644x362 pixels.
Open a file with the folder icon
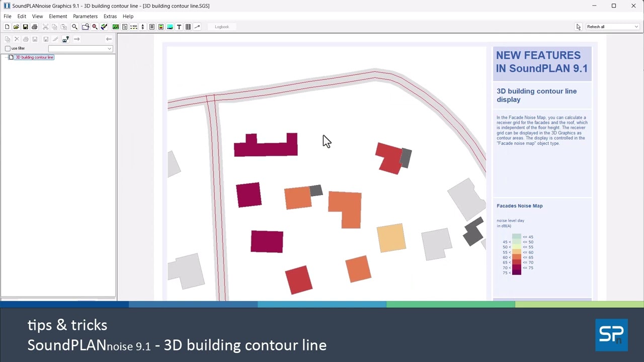pos(16,27)
